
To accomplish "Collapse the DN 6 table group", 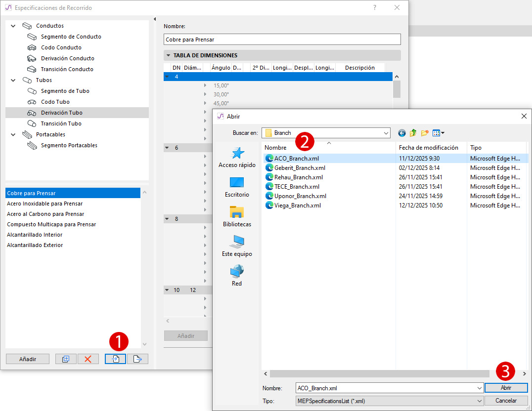I will point(167,148).
